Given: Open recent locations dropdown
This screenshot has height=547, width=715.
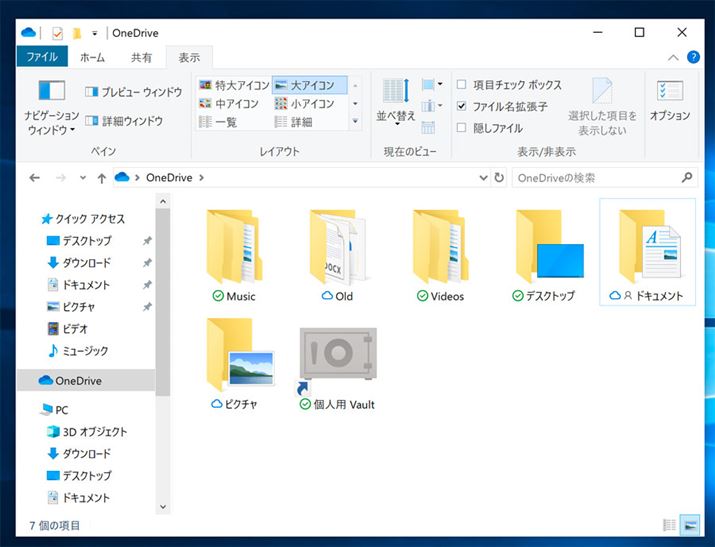Looking at the screenshot, I should 83,178.
